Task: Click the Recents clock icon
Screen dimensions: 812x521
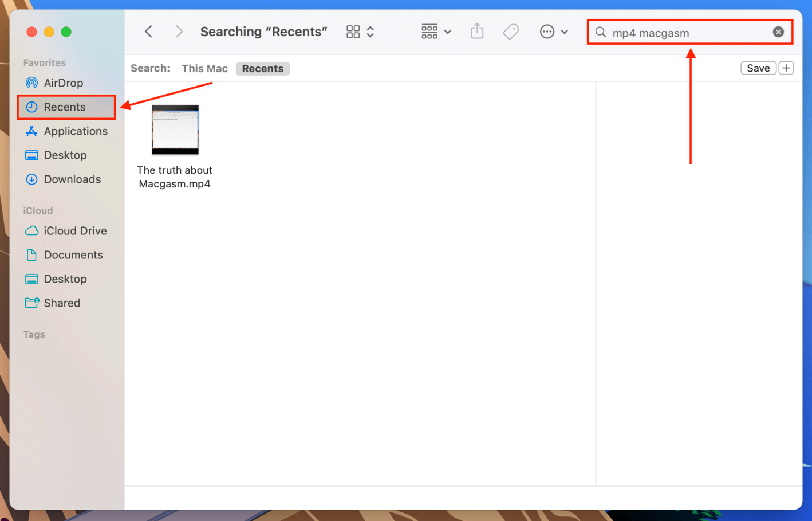Action: tap(31, 107)
